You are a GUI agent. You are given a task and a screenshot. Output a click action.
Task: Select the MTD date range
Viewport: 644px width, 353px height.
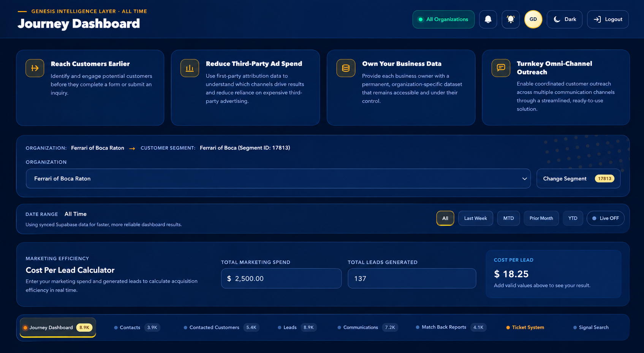pyautogui.click(x=508, y=218)
